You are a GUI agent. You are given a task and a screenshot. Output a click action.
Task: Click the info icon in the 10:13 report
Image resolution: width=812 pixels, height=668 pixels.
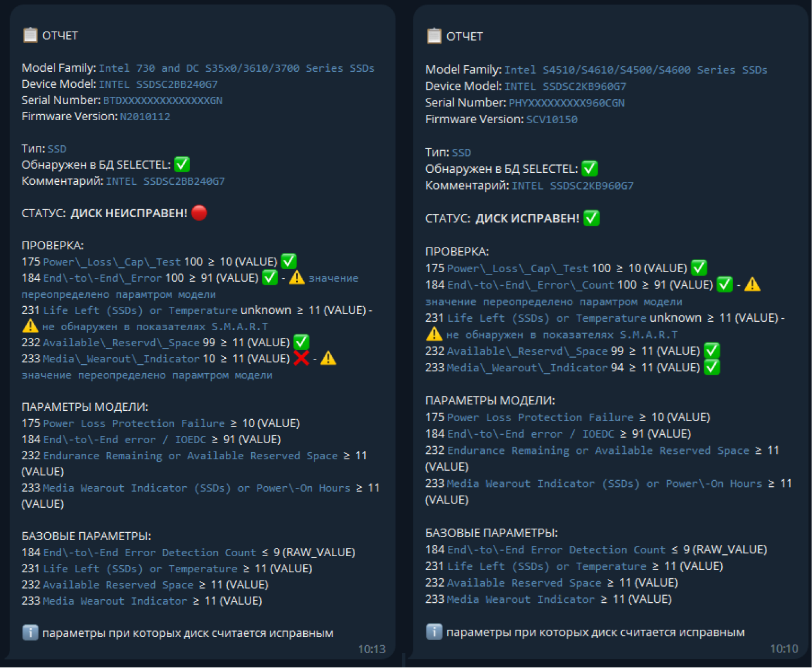[30, 632]
